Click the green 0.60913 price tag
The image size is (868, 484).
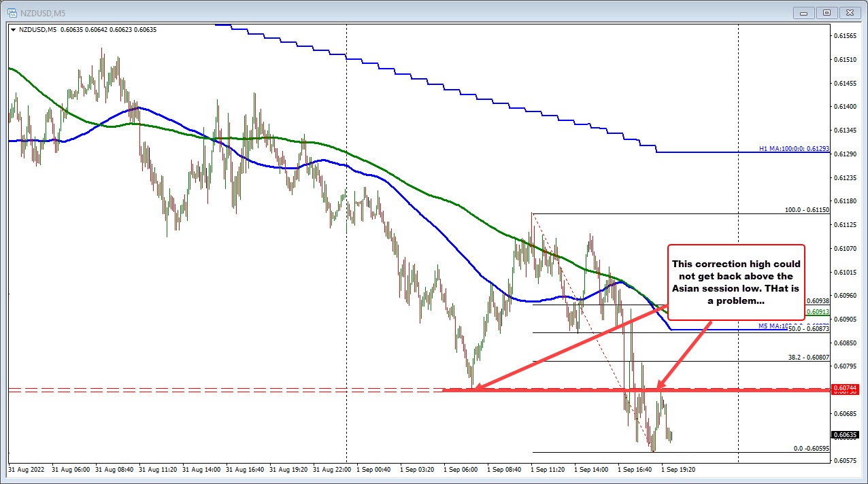click(816, 311)
